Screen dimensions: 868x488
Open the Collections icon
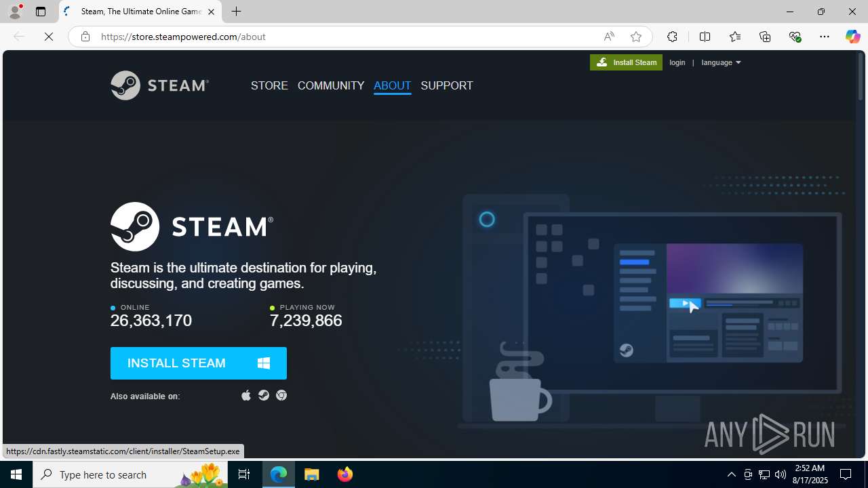[x=765, y=37]
